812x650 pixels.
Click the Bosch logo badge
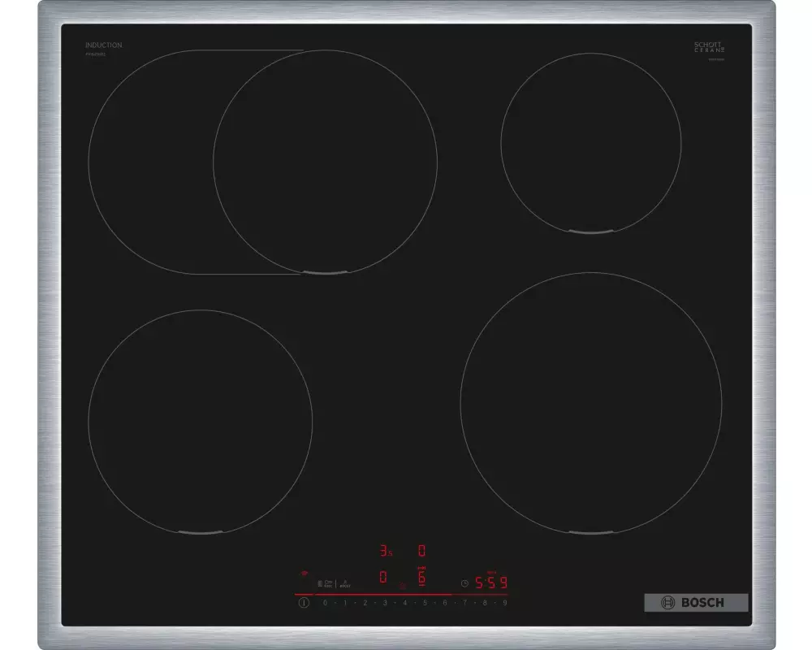tap(695, 602)
